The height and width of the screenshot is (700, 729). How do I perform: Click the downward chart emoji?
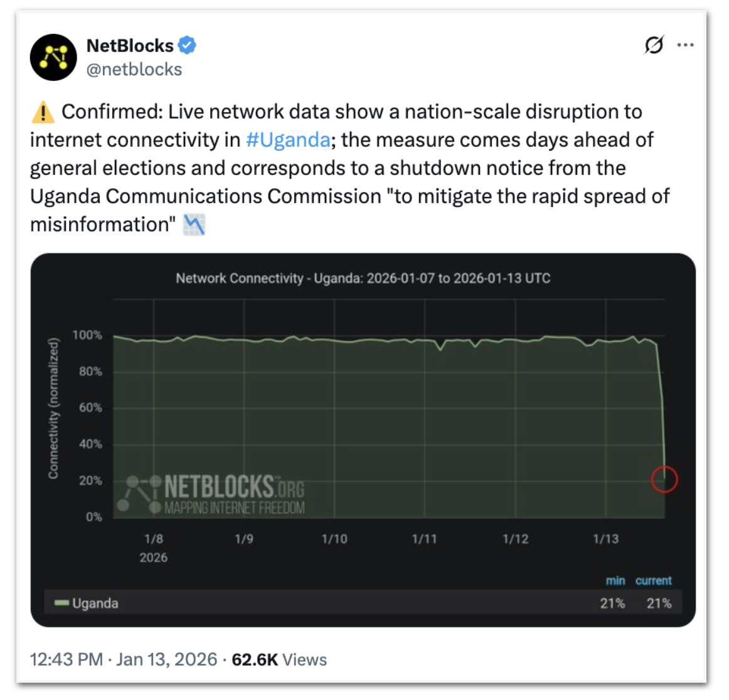click(x=194, y=225)
